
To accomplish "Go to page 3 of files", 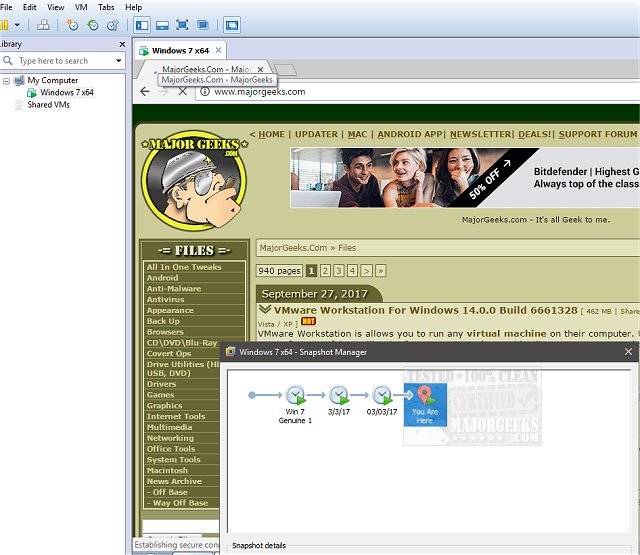I will (x=339, y=271).
